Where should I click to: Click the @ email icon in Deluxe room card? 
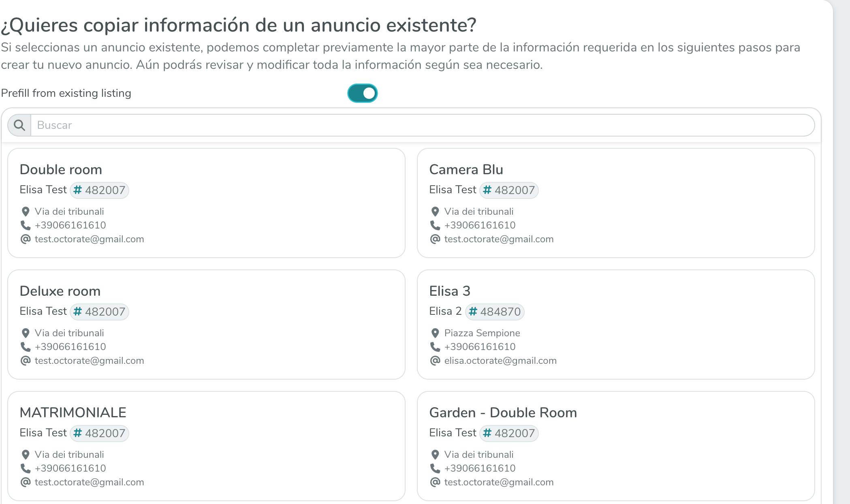click(26, 361)
